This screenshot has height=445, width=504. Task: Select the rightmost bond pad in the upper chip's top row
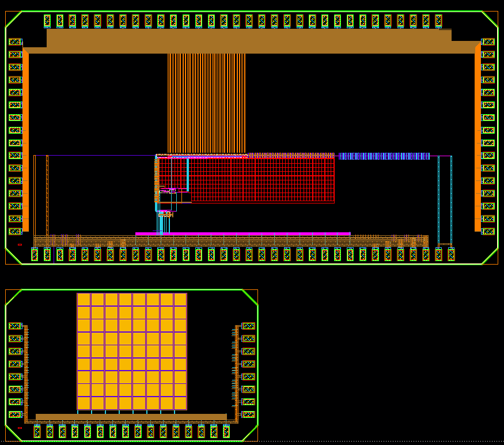tap(438, 21)
